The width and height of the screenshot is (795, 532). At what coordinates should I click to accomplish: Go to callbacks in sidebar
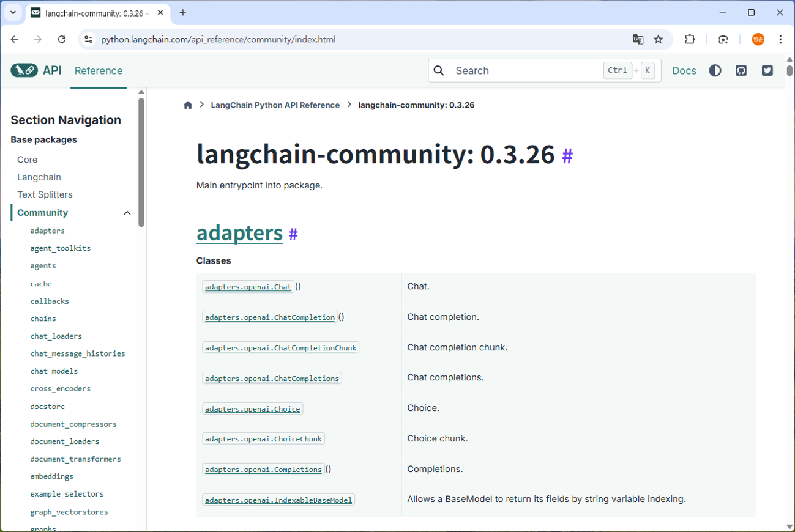(x=50, y=301)
